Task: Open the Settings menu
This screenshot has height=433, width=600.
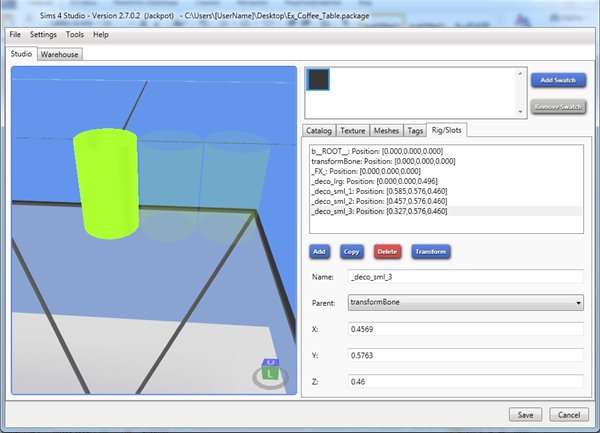Action: [43, 34]
